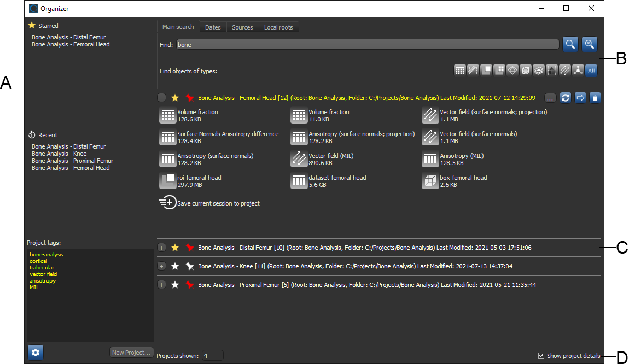Image resolution: width=629 pixels, height=364 pixels.
Task: Refresh the Femoral Head project
Action: click(x=566, y=98)
